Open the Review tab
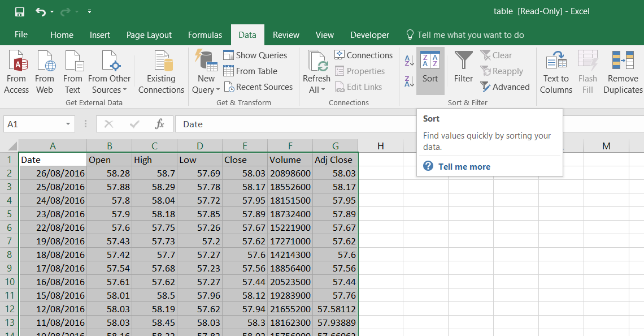 tap(286, 35)
